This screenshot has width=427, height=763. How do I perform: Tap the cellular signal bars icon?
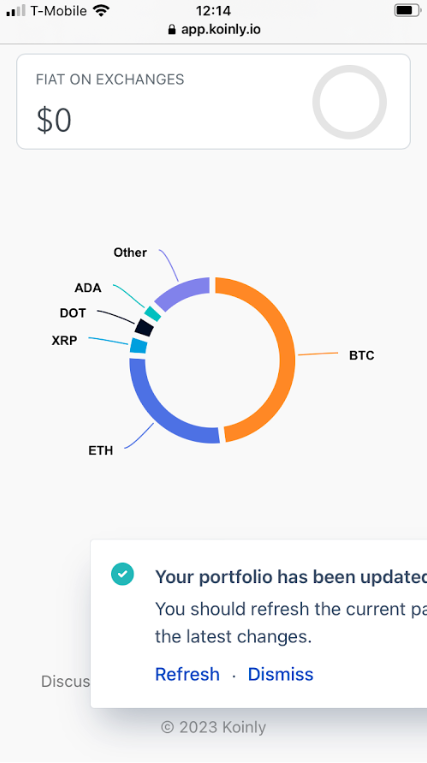point(16,11)
